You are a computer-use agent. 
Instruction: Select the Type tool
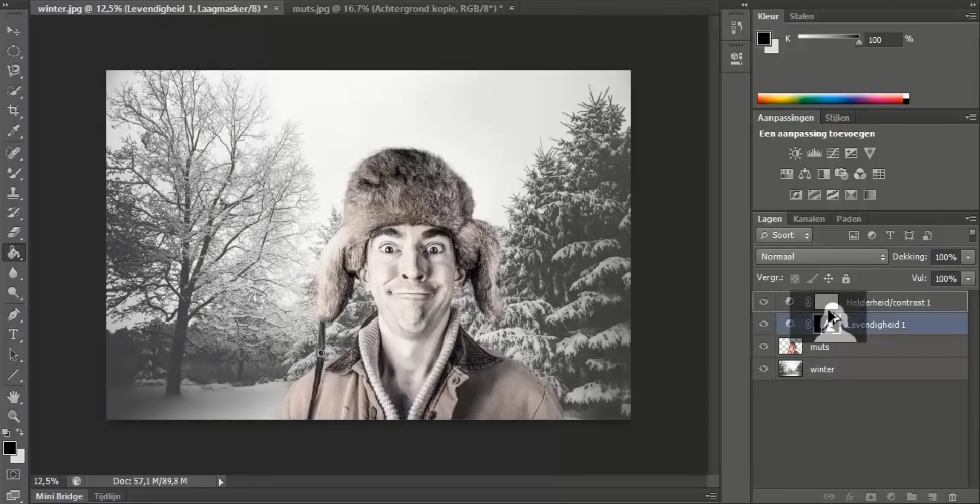[14, 335]
